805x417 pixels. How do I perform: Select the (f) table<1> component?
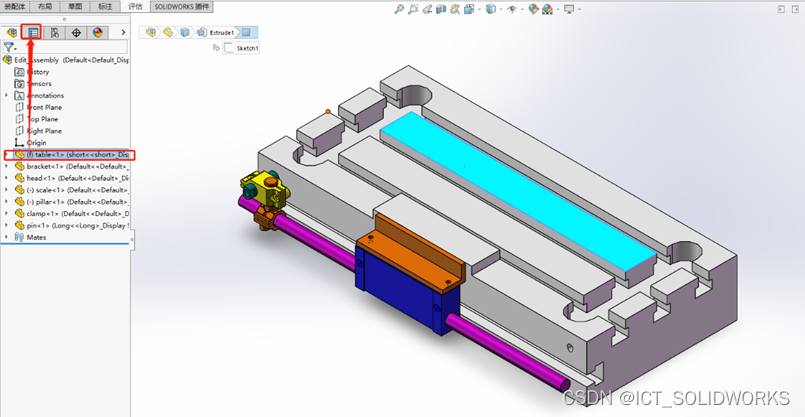(x=70, y=155)
